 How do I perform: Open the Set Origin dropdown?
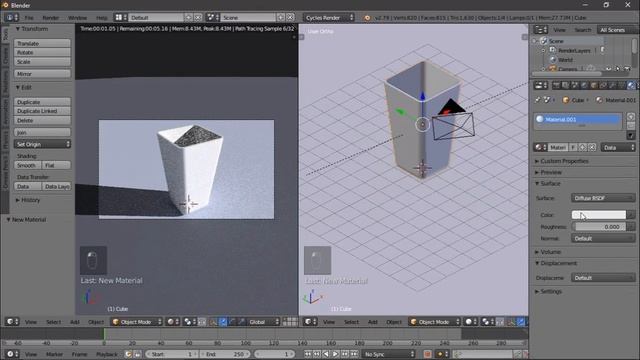pos(42,144)
